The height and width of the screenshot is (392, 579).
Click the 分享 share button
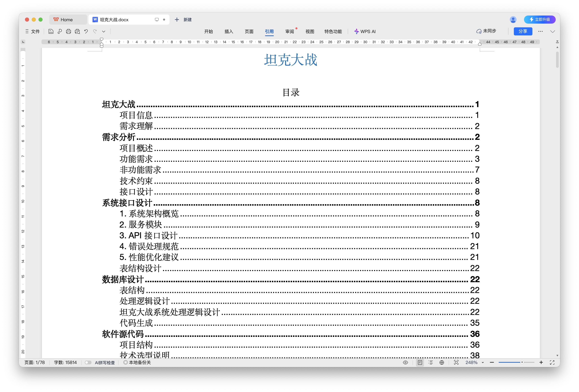coord(523,31)
